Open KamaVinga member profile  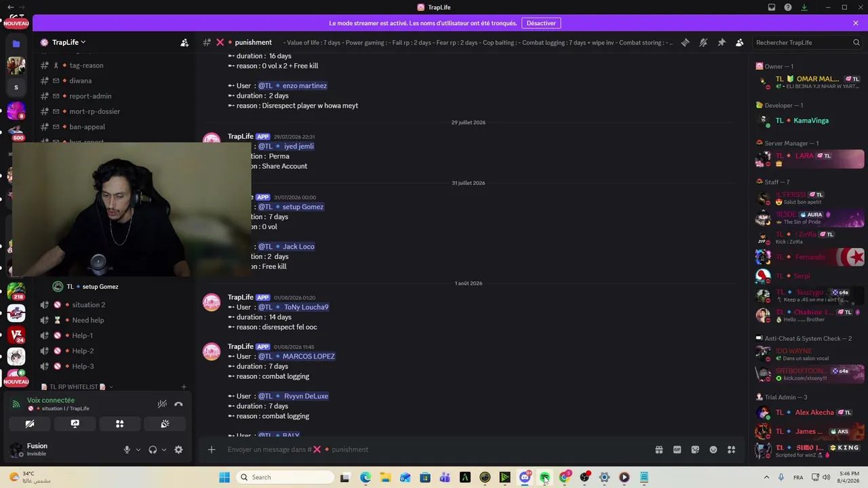(810, 121)
